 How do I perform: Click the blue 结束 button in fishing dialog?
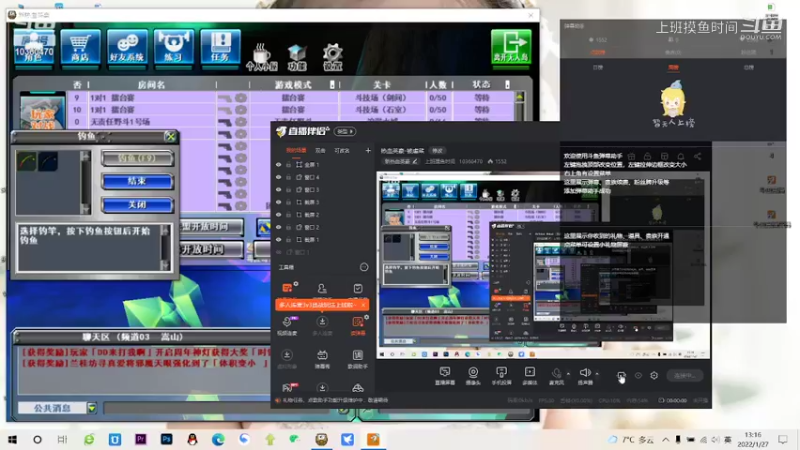[x=137, y=181]
